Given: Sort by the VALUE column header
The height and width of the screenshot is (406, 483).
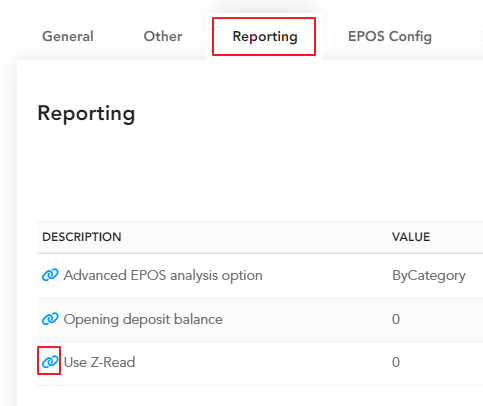Looking at the screenshot, I should [x=411, y=237].
